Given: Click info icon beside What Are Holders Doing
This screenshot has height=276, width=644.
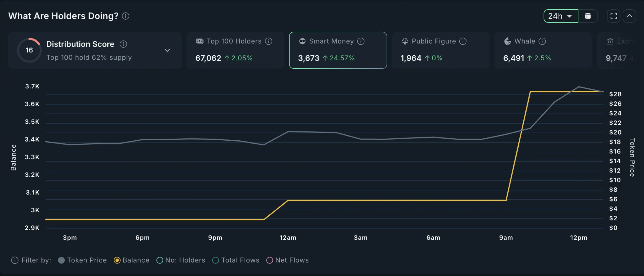Looking at the screenshot, I should click(125, 16).
